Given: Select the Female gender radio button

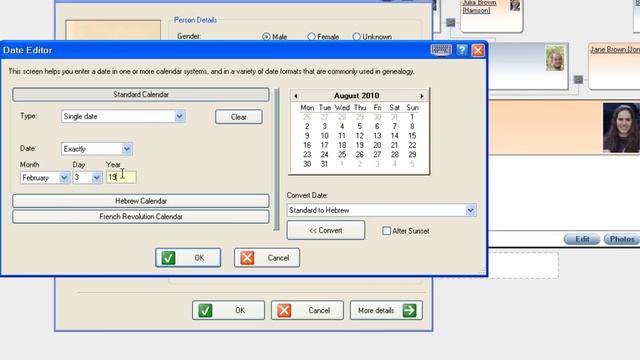Looking at the screenshot, I should [x=311, y=37].
